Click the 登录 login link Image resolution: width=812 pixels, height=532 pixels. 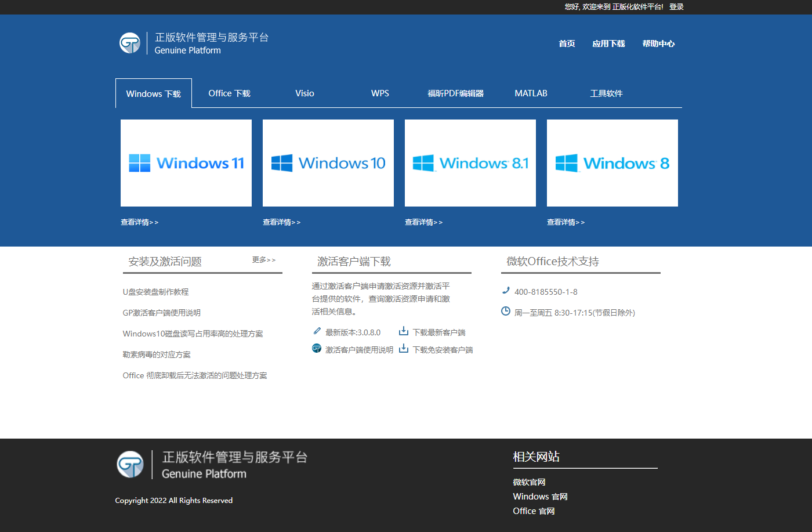tap(676, 7)
